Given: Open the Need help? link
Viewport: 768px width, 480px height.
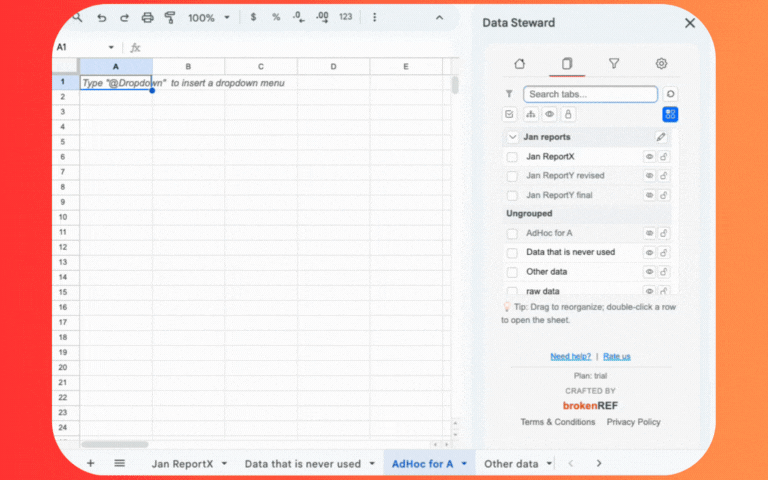Looking at the screenshot, I should click(571, 356).
